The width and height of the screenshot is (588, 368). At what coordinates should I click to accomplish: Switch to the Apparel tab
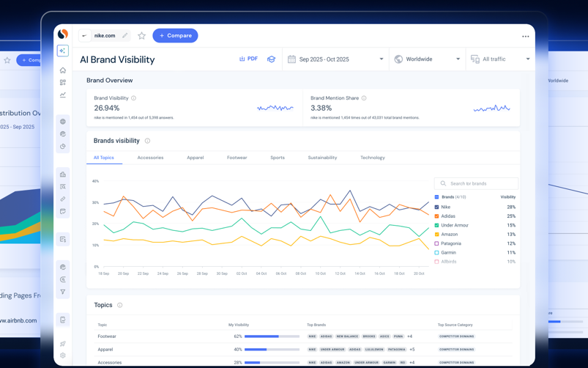(196, 158)
